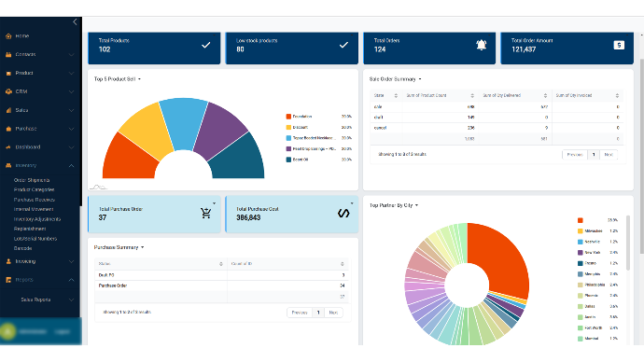
Task: Open Internal Movement under Inventory
Action: click(x=34, y=209)
